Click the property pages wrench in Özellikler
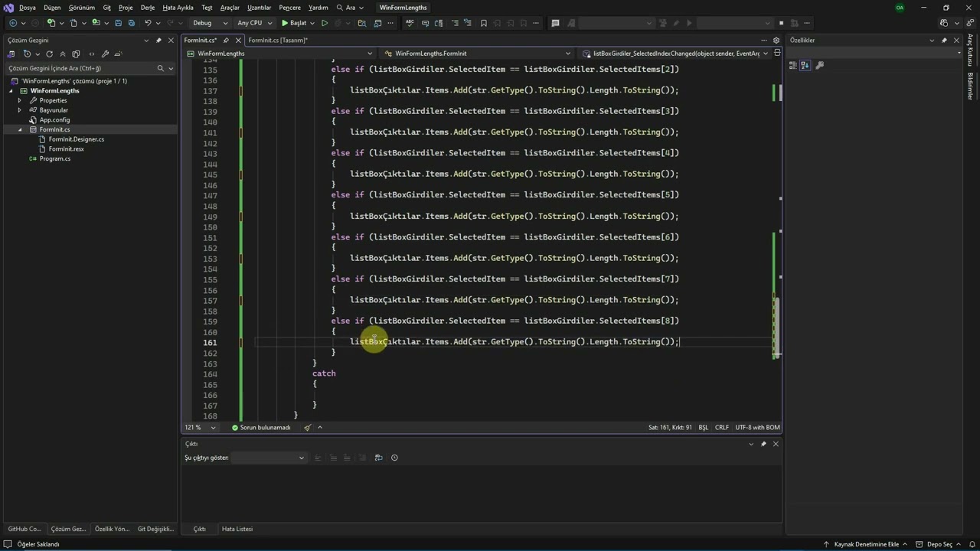 click(819, 66)
